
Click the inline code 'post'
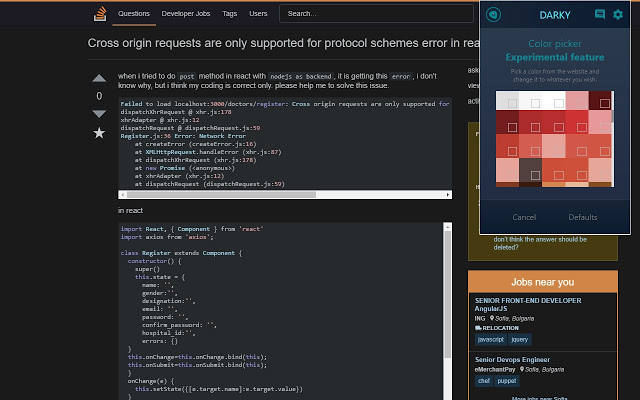(x=187, y=76)
